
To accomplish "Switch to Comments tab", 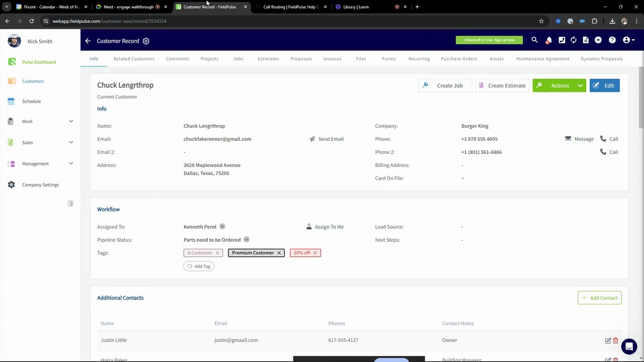I will pyautogui.click(x=178, y=59).
